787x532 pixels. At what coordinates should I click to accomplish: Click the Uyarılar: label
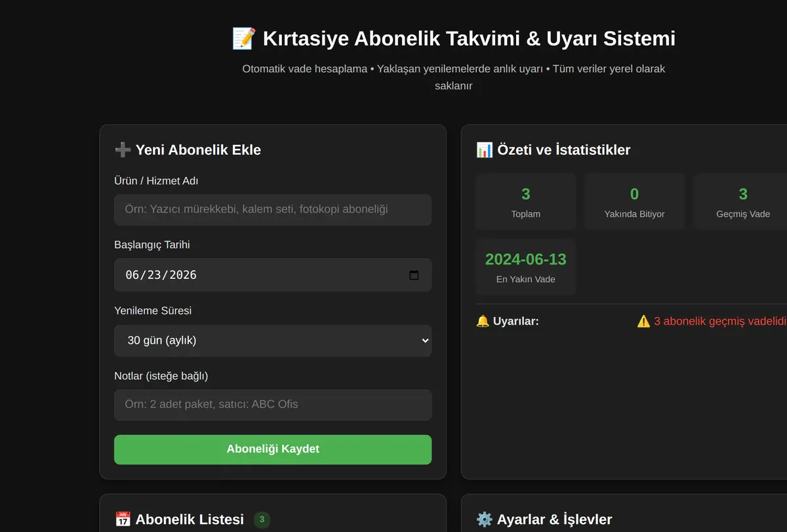[x=516, y=321]
